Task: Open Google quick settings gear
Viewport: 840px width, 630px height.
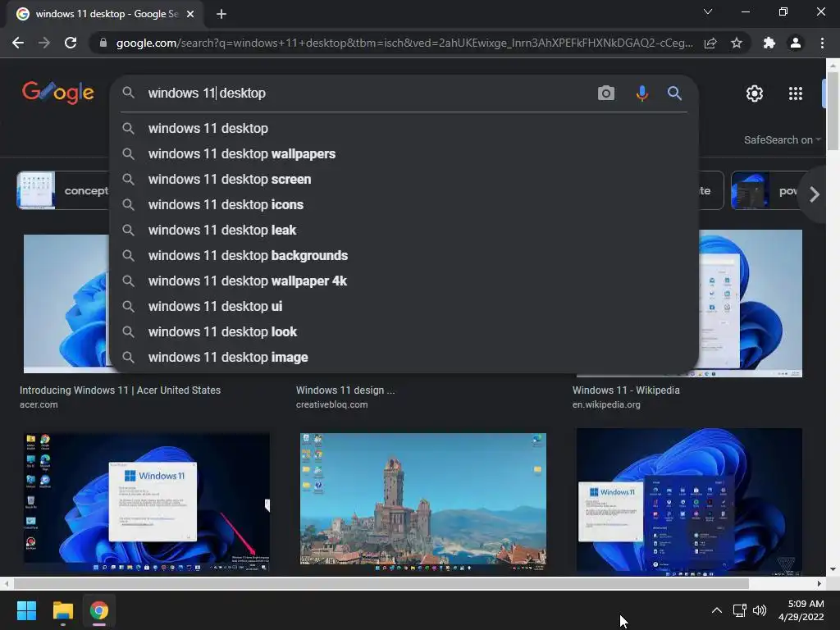Action: pyautogui.click(x=755, y=94)
